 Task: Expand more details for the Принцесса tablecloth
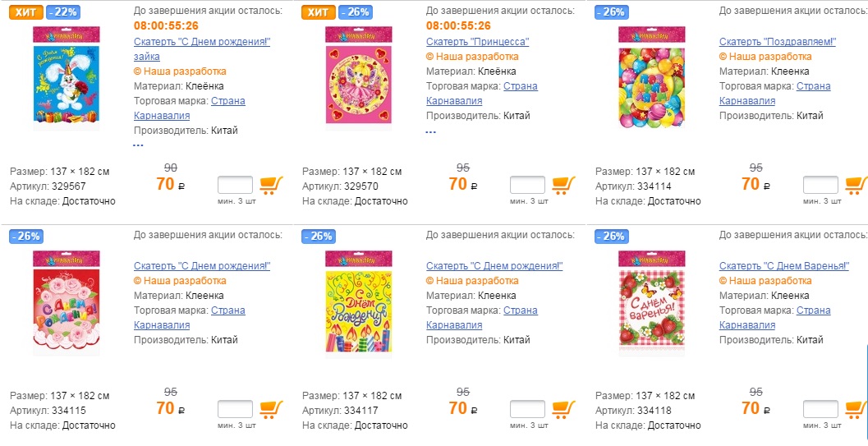431,131
